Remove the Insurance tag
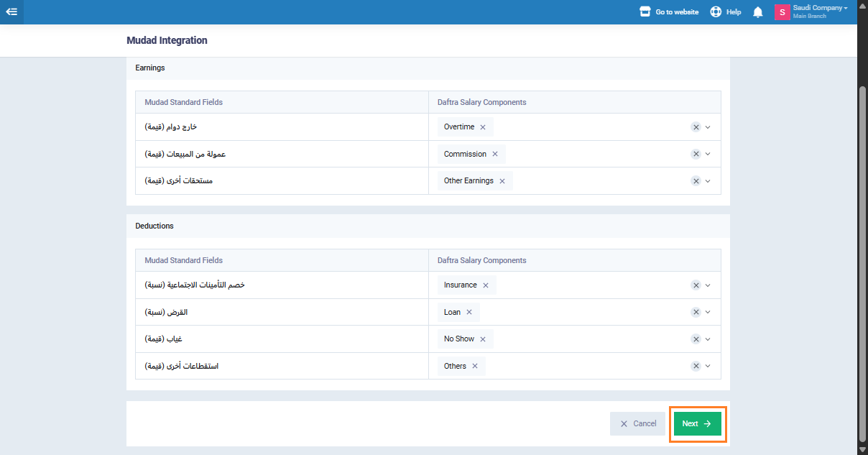This screenshot has height=455, width=868. (x=486, y=285)
